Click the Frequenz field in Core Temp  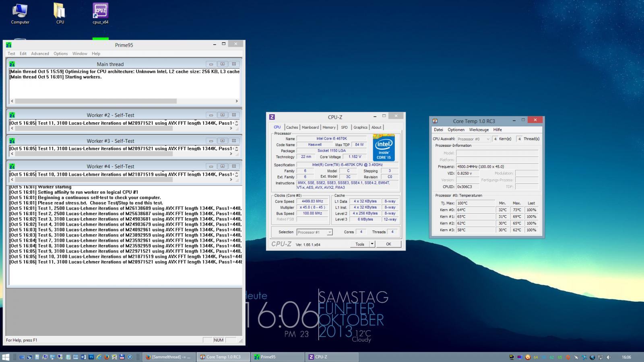(x=497, y=167)
